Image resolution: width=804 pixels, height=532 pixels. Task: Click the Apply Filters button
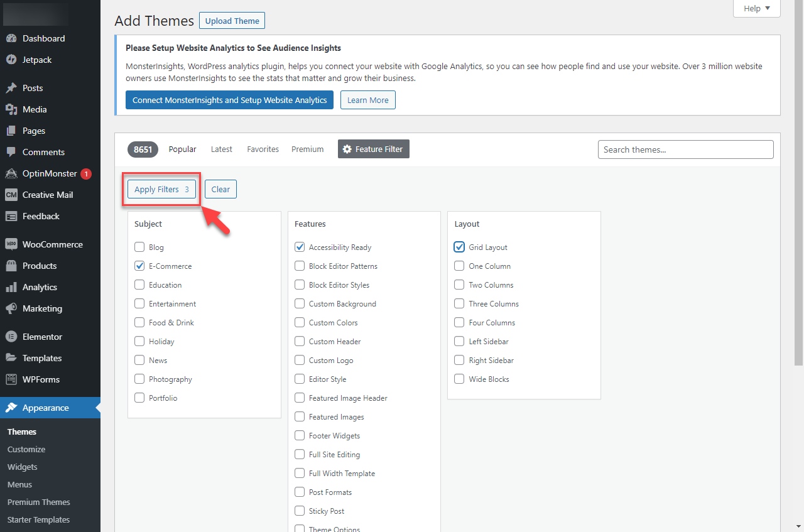click(x=161, y=189)
